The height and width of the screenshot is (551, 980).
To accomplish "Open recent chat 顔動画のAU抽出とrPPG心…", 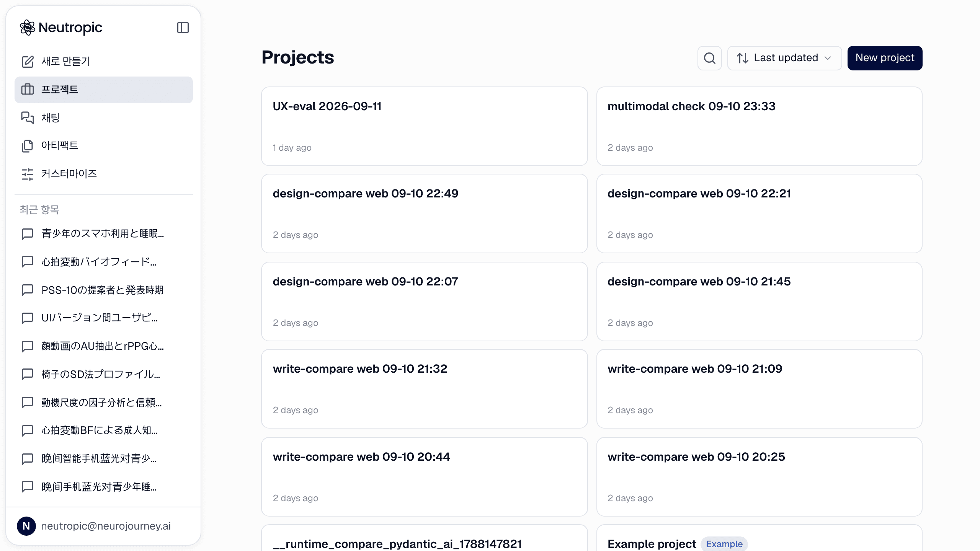I will click(x=104, y=346).
